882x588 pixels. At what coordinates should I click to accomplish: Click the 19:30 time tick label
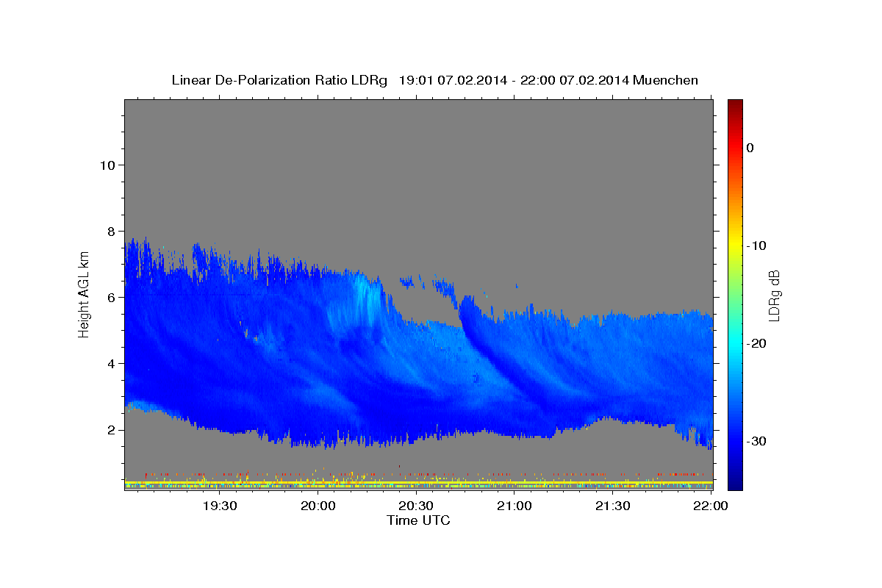pos(219,506)
